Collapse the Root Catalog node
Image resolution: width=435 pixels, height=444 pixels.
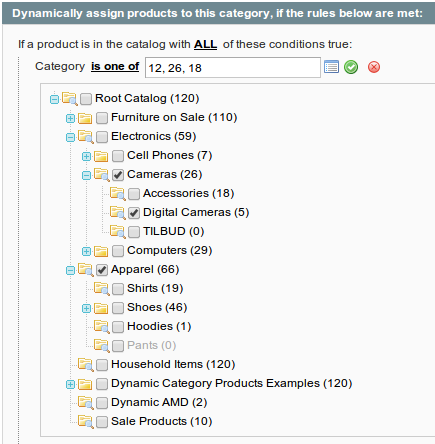coord(54,99)
